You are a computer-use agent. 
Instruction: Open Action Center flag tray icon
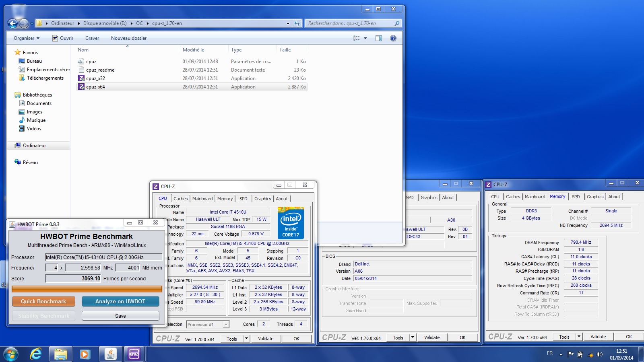click(570, 354)
